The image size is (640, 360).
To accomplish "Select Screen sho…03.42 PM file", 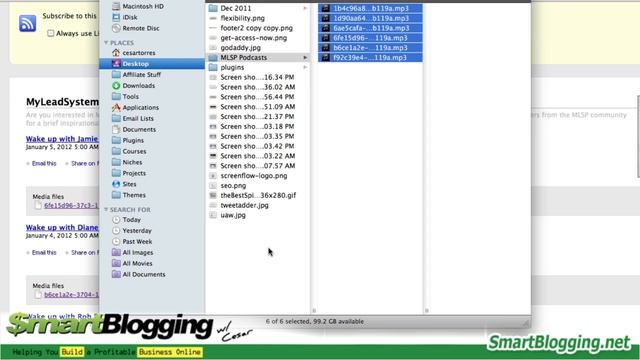I will point(258,146).
